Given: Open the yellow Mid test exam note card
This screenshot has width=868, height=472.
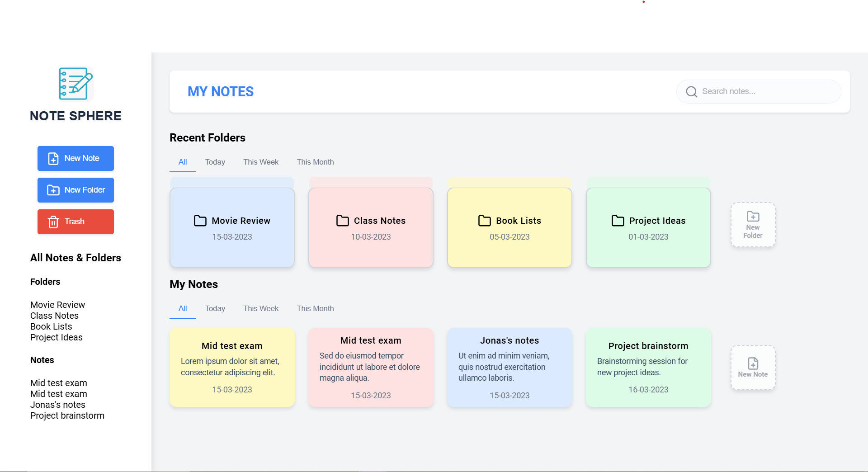Looking at the screenshot, I should [232, 367].
